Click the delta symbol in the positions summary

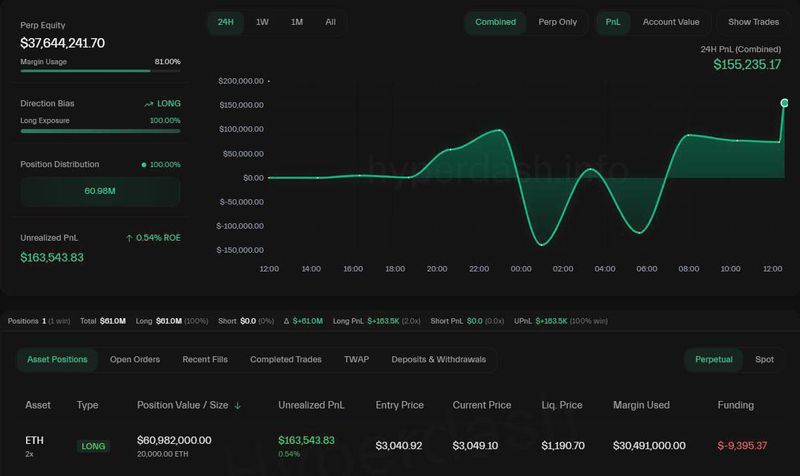[285, 321]
